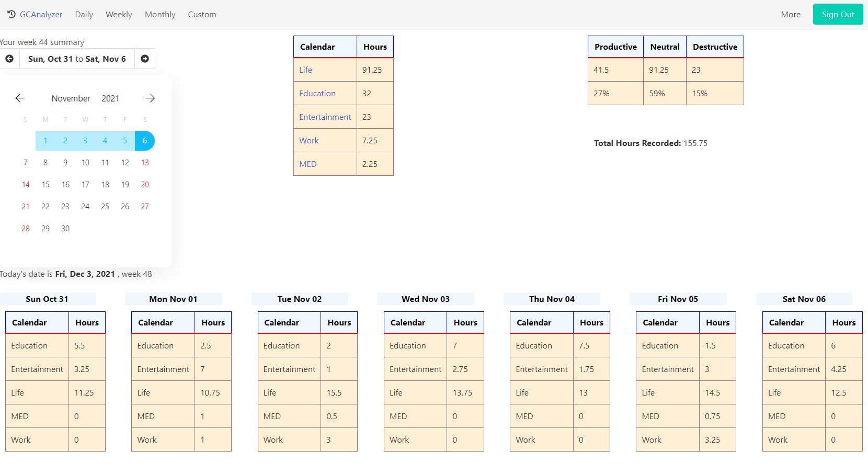Select November 6 in the calendar popup
The image size is (868, 473).
coord(145,140)
